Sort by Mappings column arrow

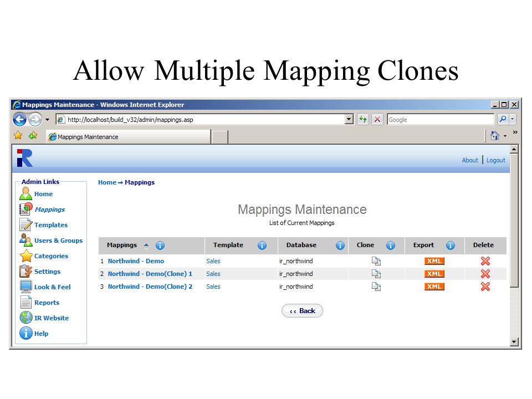tap(146, 245)
